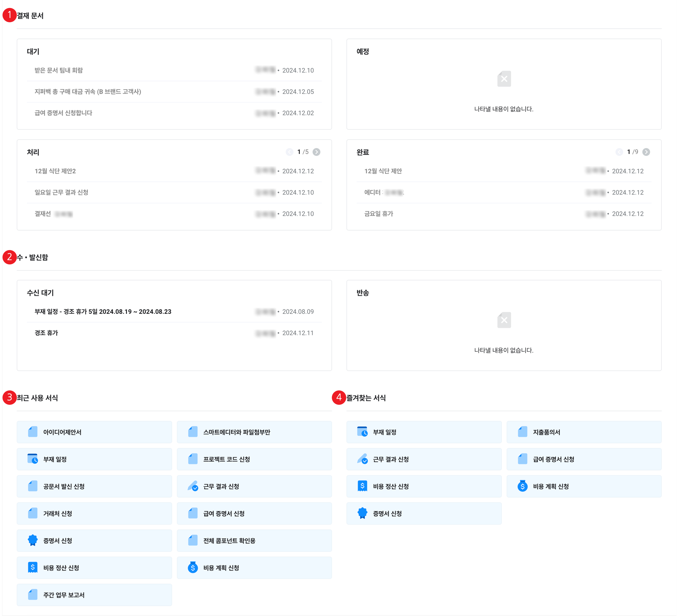Image resolution: width=677 pixels, height=616 pixels.
Task: Click 아이디어제안서 document icon in recent forms
Action: pos(33,432)
